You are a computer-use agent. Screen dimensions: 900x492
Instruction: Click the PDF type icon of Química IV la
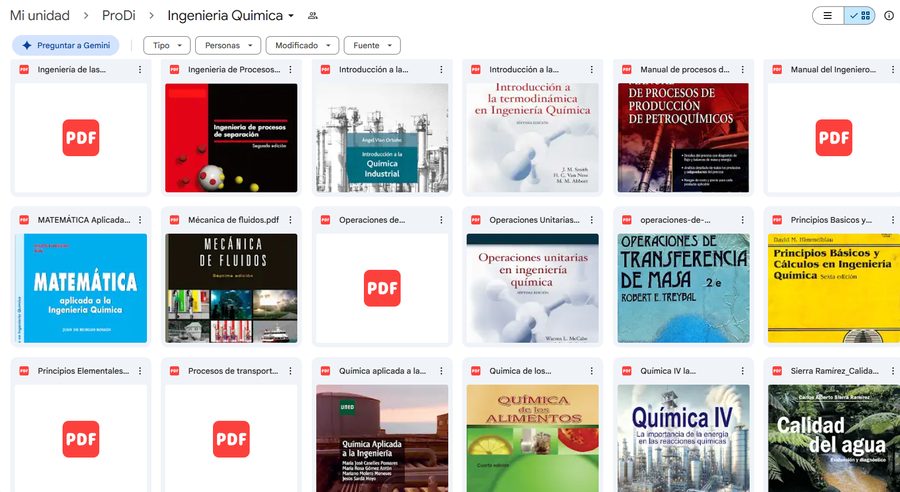point(627,371)
